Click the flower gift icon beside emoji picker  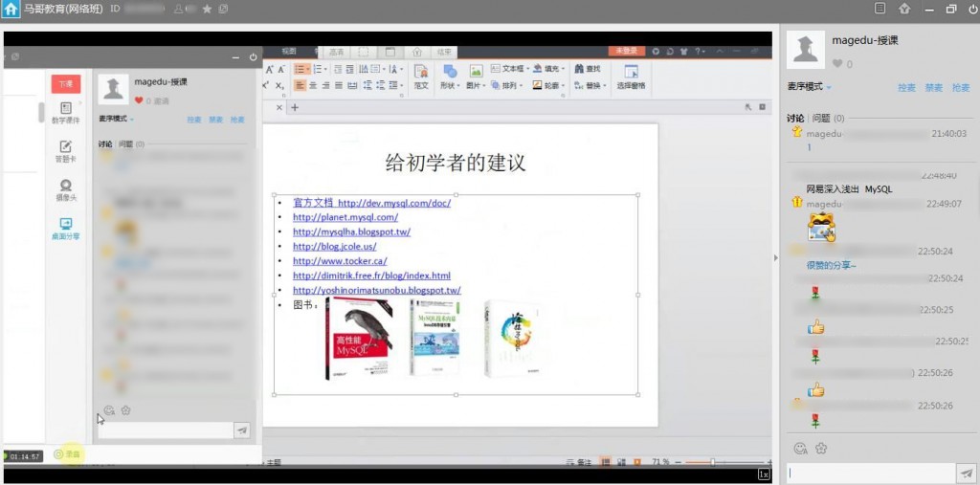pos(820,448)
